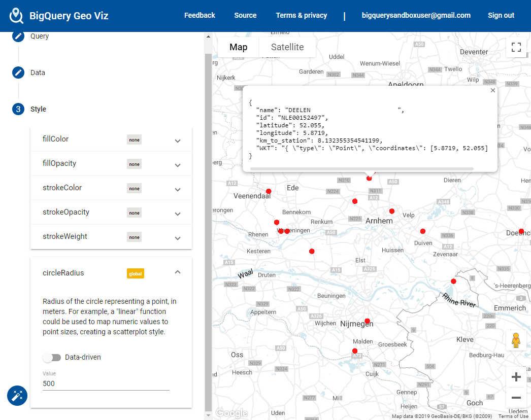531x420 pixels.
Task: Click the BigQuery Geo Viz logo icon
Action: (16, 16)
